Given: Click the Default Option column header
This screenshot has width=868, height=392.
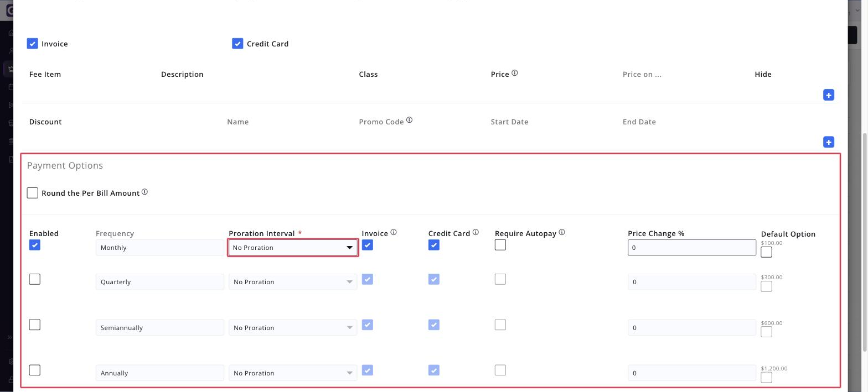Looking at the screenshot, I should click(x=788, y=234).
